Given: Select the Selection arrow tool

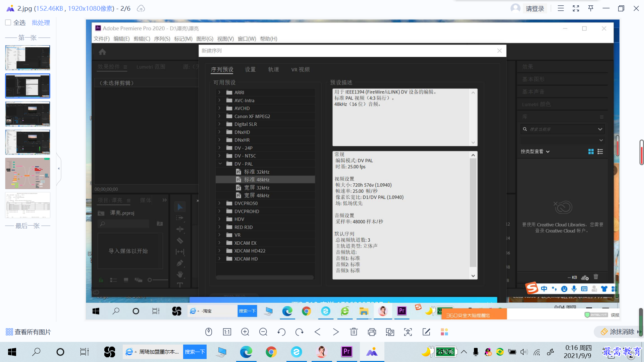Looking at the screenshot, I should (180, 207).
